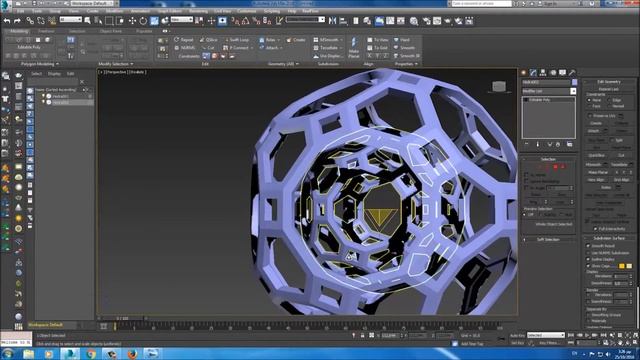Screen dimensions: 640x360
Task: Toggle Angle Snap in main toolbar
Action: click(x=246, y=20)
